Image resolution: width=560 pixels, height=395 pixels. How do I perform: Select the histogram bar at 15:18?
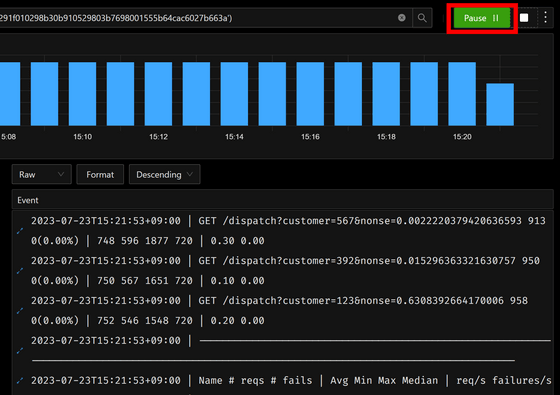coord(386,94)
